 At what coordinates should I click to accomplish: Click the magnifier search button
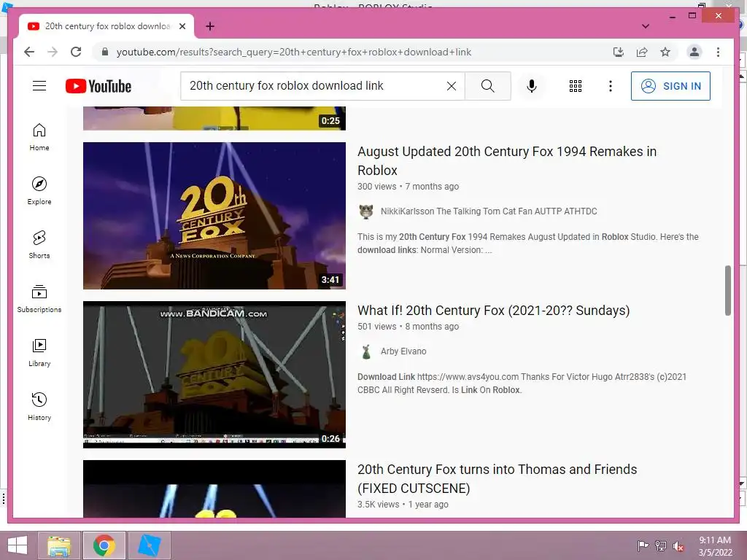click(x=487, y=86)
